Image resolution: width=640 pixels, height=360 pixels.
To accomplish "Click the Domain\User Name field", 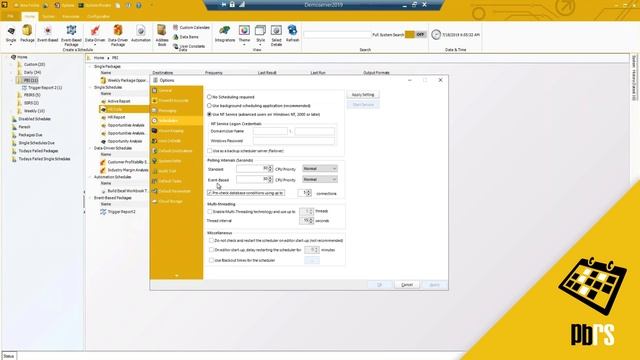I will pyautogui.click(x=270, y=131).
